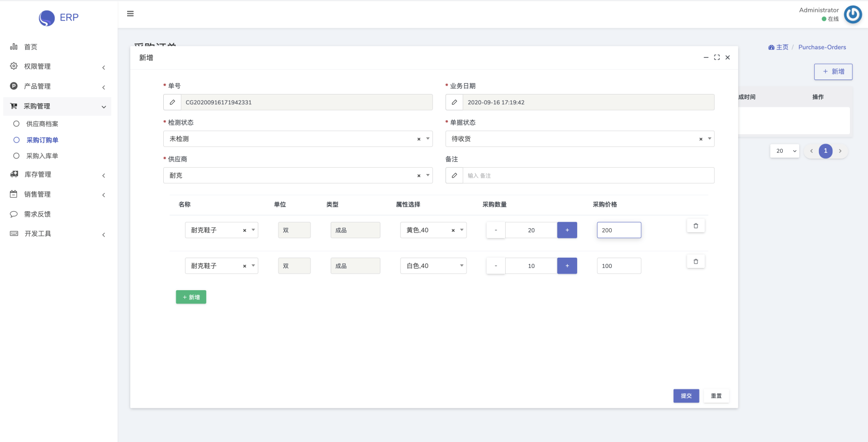
Task: Click the 采购数量 field showing 20
Action: tap(531, 230)
